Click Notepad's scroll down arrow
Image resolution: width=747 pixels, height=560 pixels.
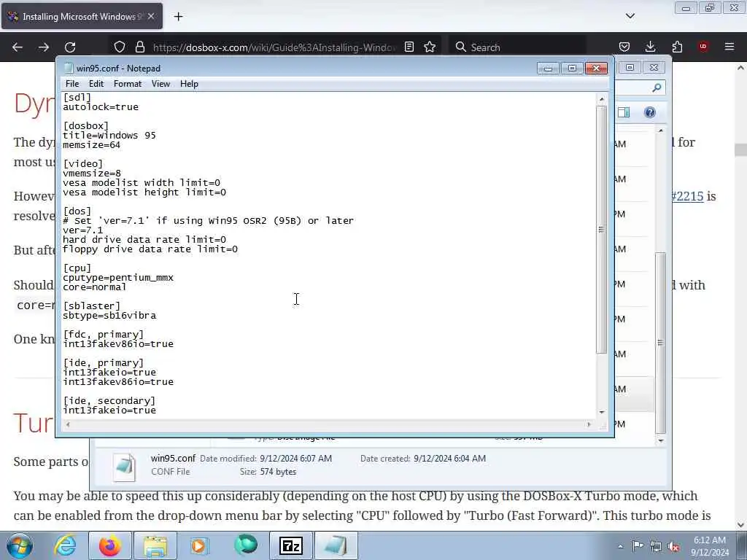601,412
